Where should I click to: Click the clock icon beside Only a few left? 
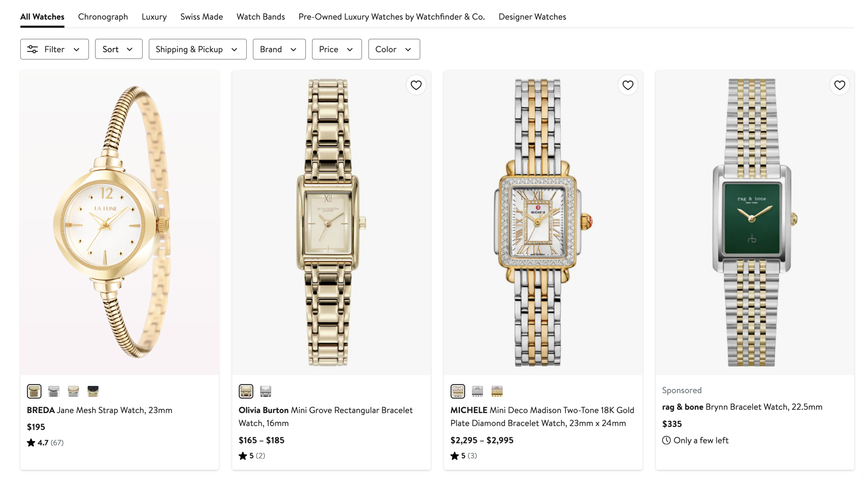tap(666, 440)
